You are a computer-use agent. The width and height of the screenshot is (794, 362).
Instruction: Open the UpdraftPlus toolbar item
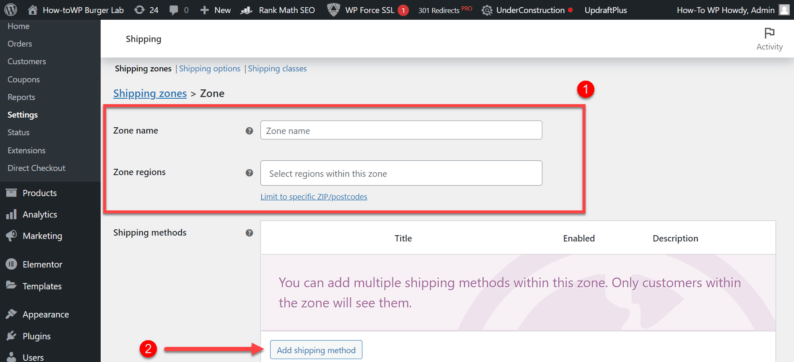[x=607, y=10]
